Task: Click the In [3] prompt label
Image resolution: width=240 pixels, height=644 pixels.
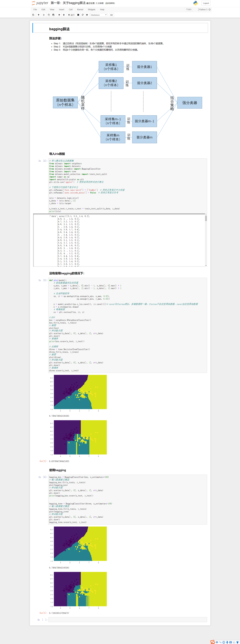Action: click(43, 280)
